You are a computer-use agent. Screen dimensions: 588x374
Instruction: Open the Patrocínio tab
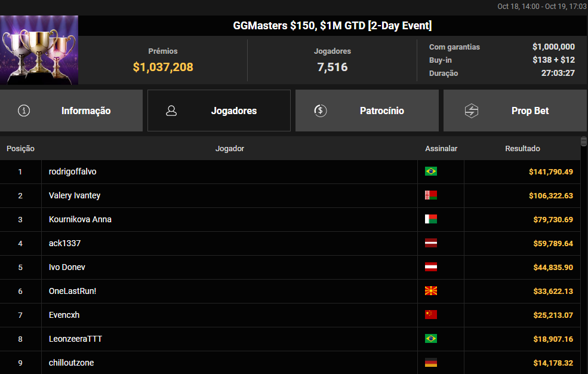[x=367, y=111]
